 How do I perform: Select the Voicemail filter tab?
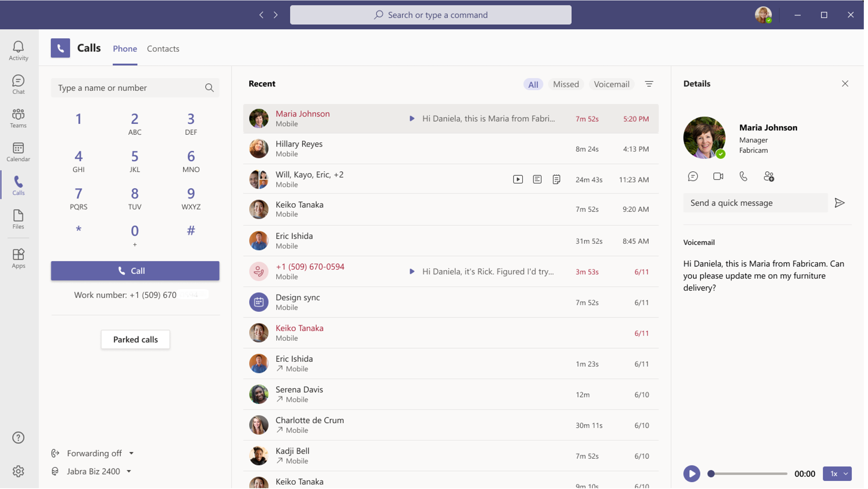point(612,84)
